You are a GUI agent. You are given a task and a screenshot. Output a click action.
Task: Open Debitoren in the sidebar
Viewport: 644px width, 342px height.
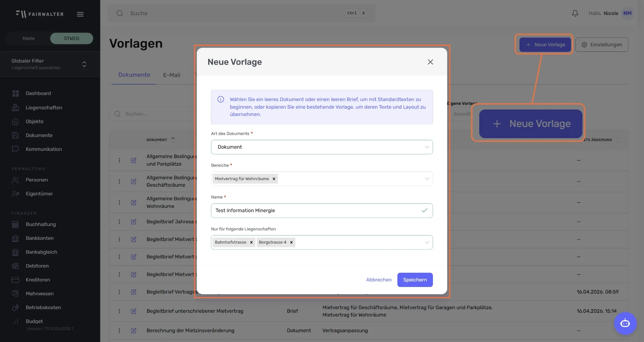37,266
